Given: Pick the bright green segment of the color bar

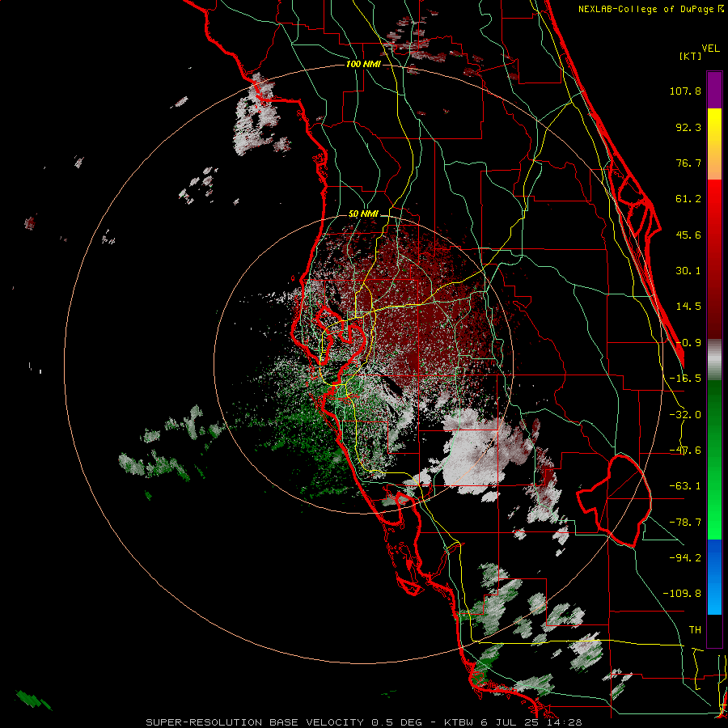Looking at the screenshot, I should click(714, 520).
